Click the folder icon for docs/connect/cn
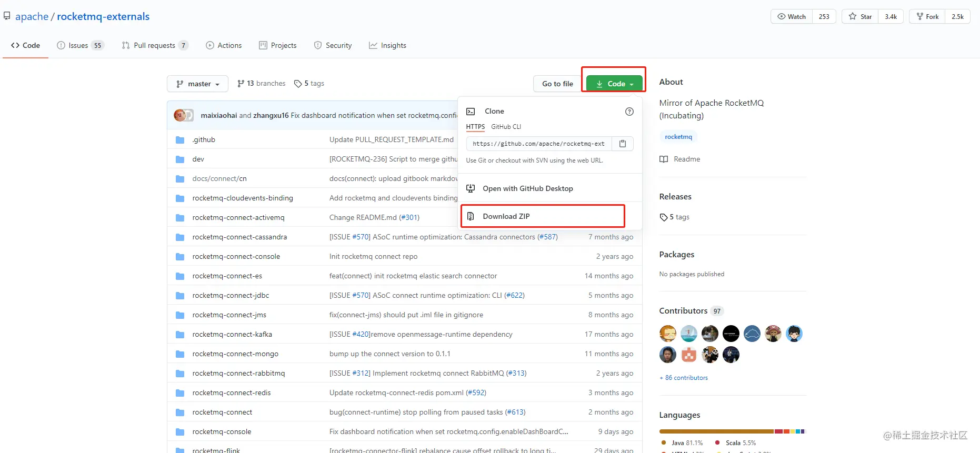980x453 pixels. click(180, 179)
